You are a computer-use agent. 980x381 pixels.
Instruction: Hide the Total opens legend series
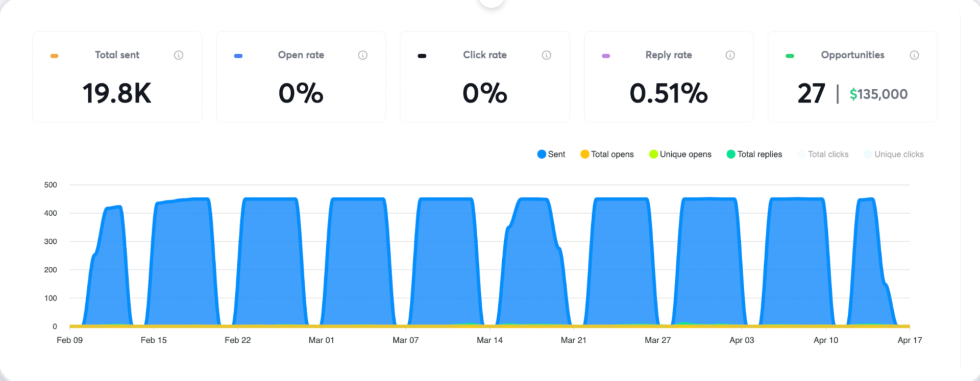pyautogui.click(x=607, y=154)
